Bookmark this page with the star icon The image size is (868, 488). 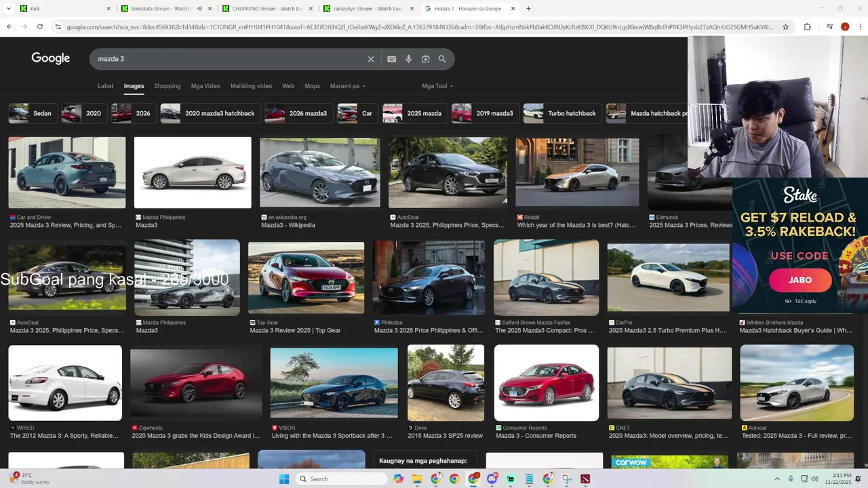pyautogui.click(x=785, y=27)
